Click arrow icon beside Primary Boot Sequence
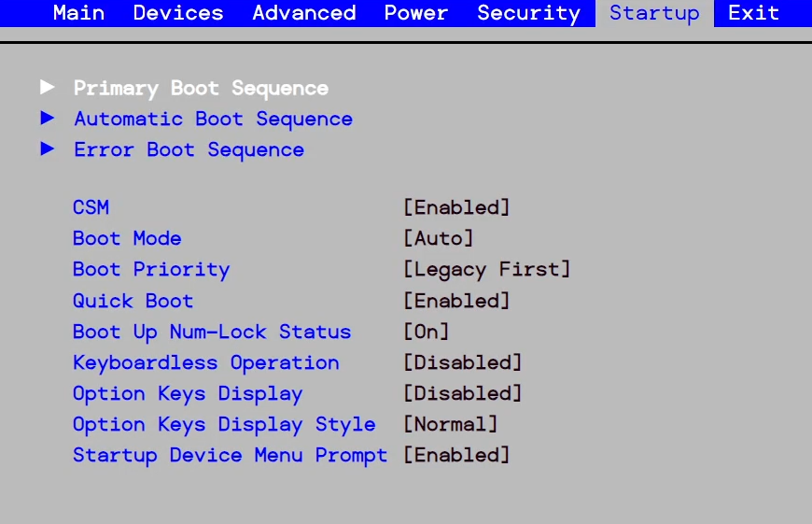Viewport: 812px width, 524px height. [x=48, y=88]
